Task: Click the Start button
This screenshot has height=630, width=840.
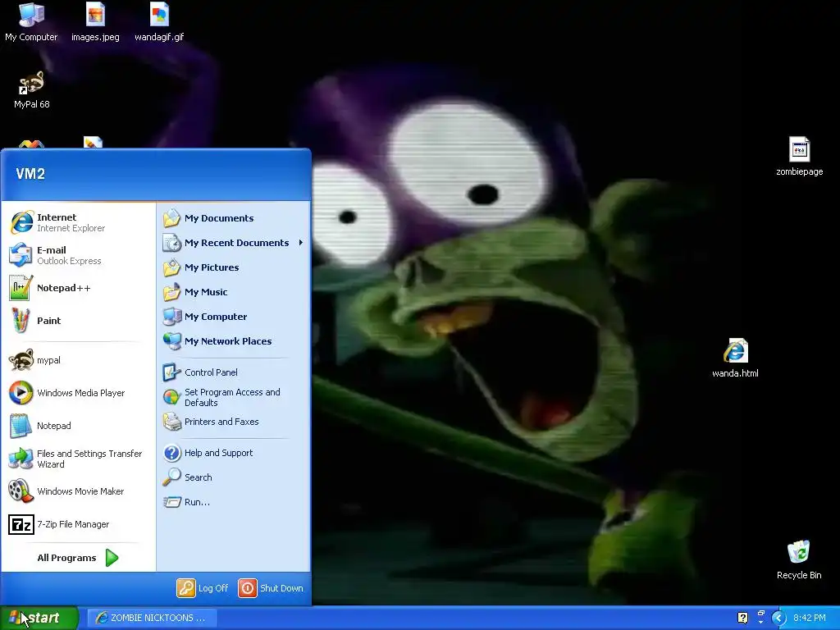Action: (x=39, y=618)
